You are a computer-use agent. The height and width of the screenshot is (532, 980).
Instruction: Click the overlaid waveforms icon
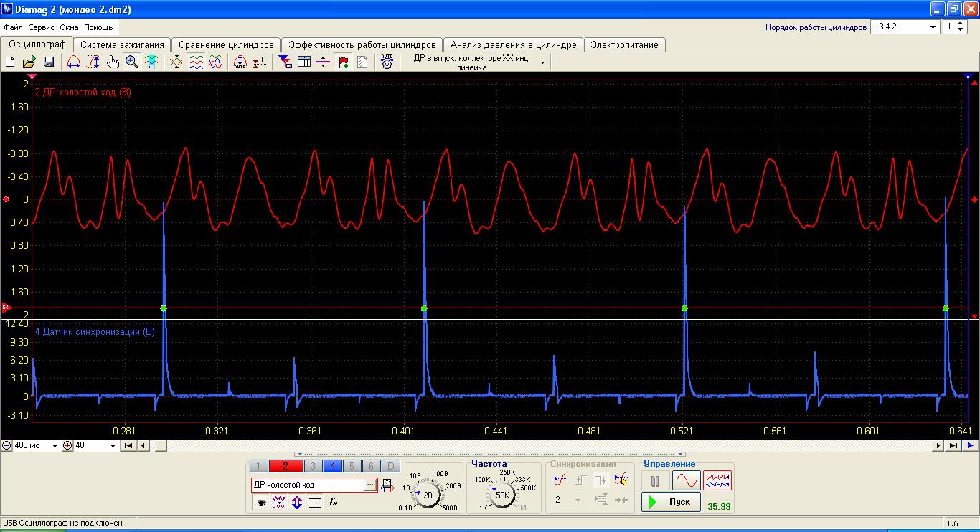coord(215,62)
